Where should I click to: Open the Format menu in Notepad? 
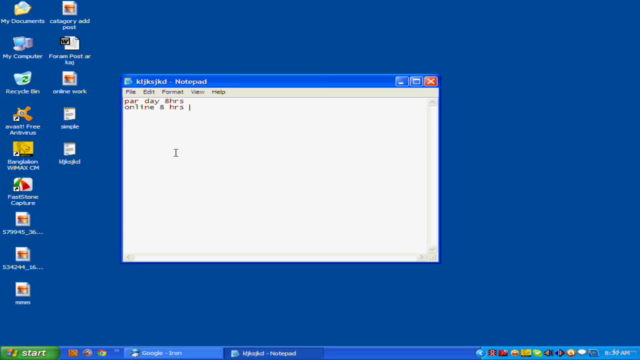pyautogui.click(x=172, y=92)
